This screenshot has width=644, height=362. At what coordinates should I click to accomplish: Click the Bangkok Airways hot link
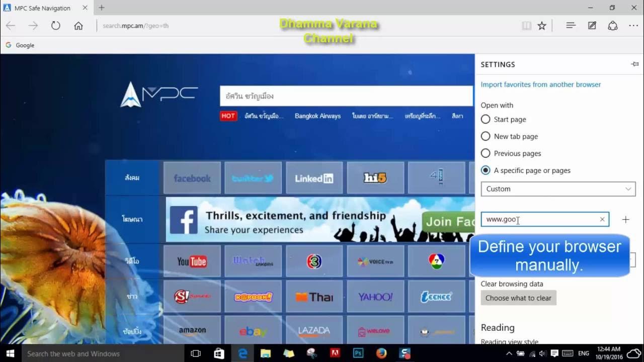(x=317, y=116)
